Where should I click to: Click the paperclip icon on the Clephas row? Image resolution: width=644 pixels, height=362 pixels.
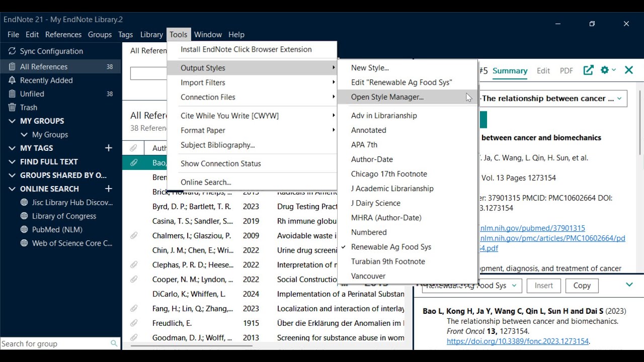pyautogui.click(x=133, y=264)
